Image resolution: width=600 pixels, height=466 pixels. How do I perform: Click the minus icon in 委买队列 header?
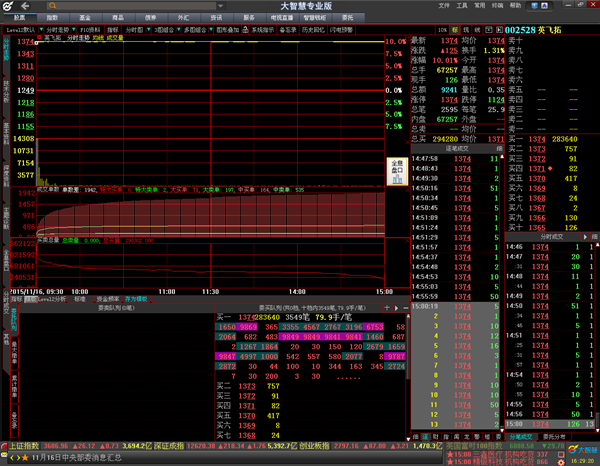point(406,308)
